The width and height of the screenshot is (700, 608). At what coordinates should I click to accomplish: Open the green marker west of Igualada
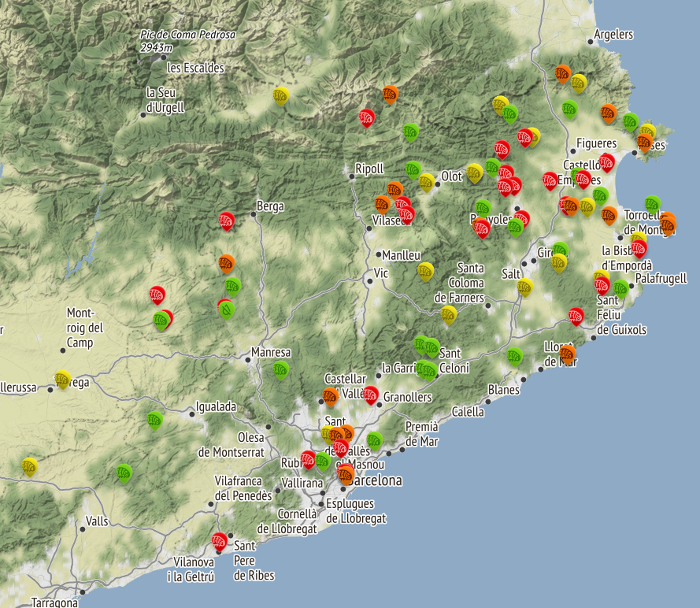coord(155,419)
